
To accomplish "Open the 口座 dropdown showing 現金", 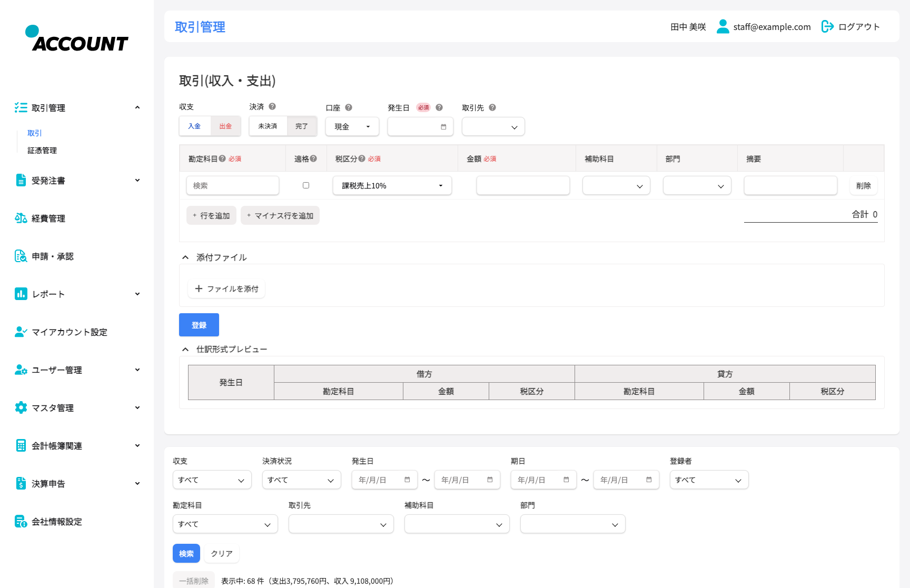I will (x=352, y=126).
